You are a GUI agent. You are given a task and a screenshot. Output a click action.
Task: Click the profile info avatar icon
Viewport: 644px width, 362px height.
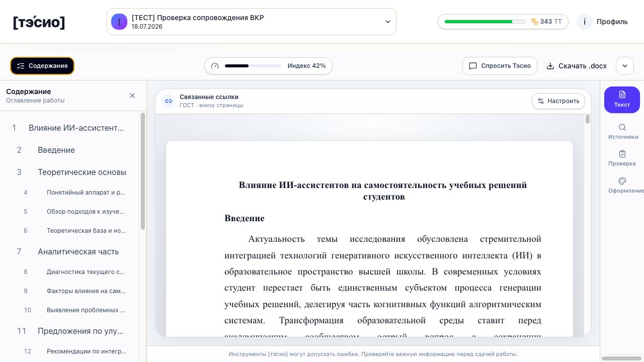click(x=584, y=22)
